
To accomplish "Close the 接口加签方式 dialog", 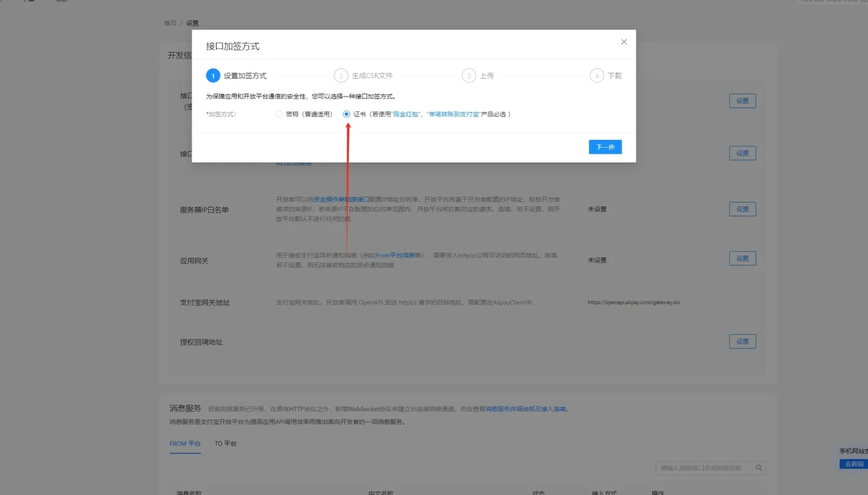I will [x=624, y=42].
